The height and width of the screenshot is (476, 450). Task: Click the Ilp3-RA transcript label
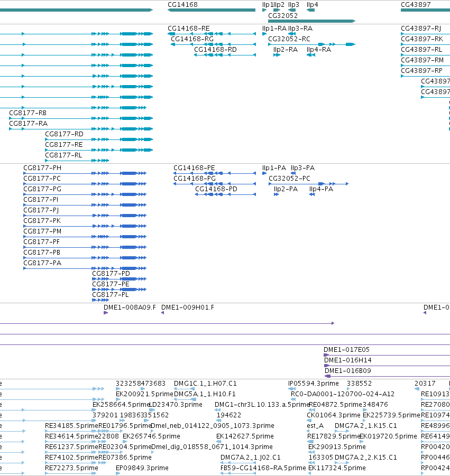click(x=300, y=28)
